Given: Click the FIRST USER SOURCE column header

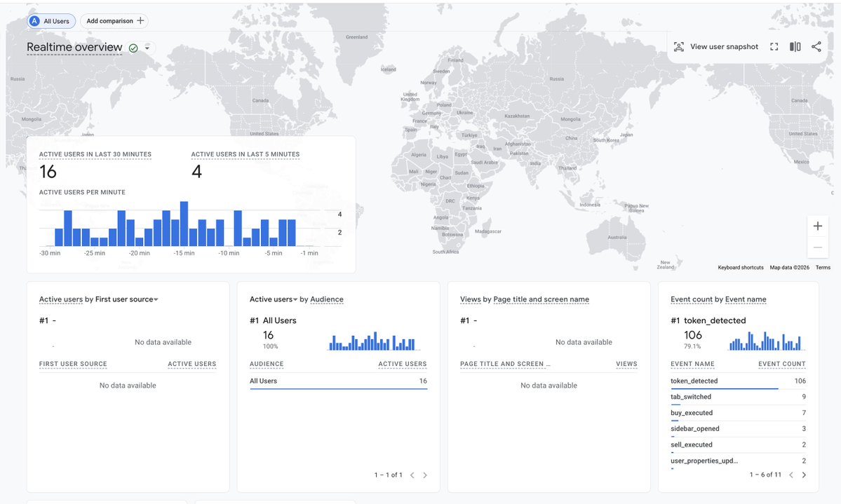Looking at the screenshot, I should (x=73, y=364).
